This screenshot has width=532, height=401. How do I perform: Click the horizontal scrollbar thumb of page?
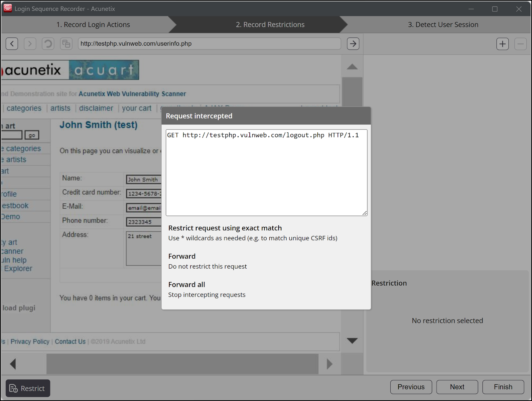(x=182, y=364)
